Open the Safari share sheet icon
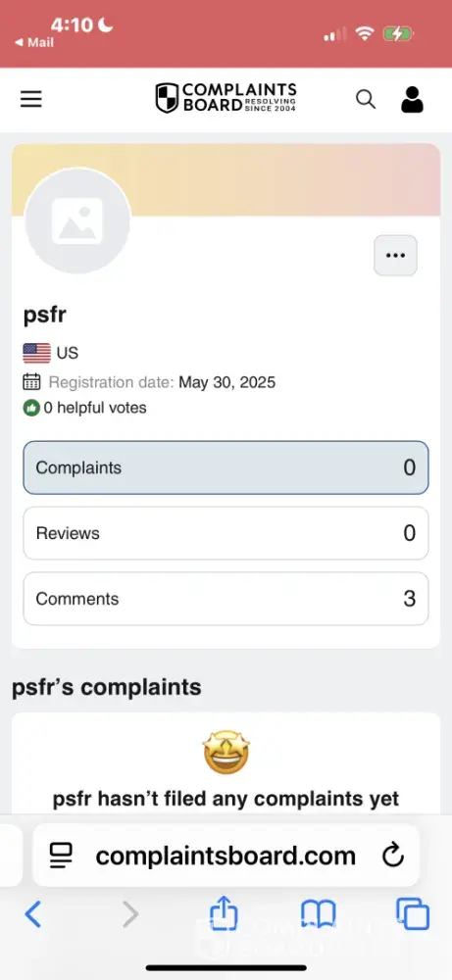Screen dimensions: 452x980 pos(224,913)
